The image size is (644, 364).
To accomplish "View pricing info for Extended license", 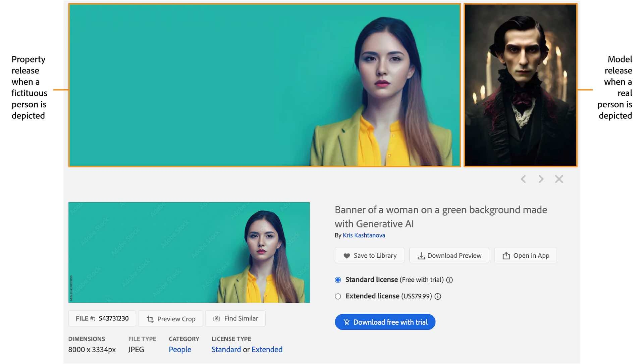I will click(x=438, y=297).
